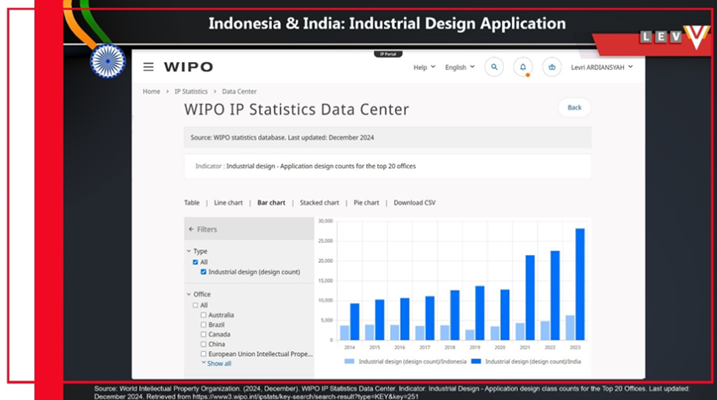Check the Australia office checkbox

point(204,315)
